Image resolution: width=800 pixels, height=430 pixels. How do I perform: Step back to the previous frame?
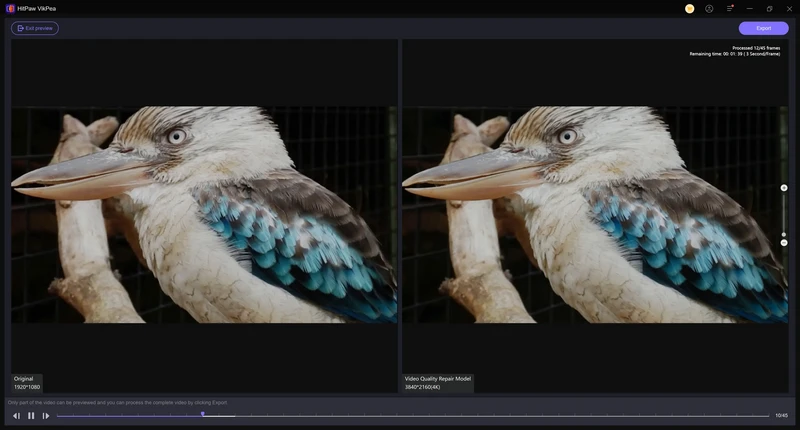[x=16, y=416]
